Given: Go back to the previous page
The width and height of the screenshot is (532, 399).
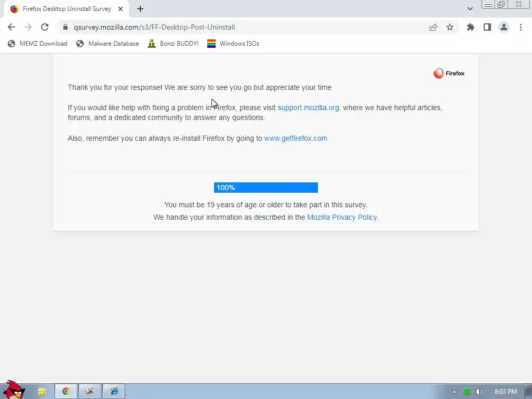Looking at the screenshot, I should click(11, 27).
